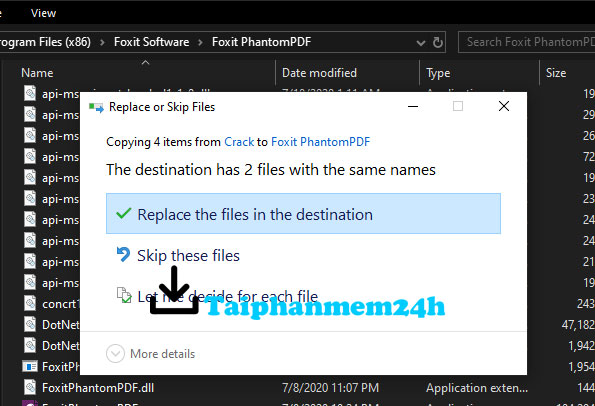595x406 pixels.
Task: Select the concrt file row
Action: (61, 304)
